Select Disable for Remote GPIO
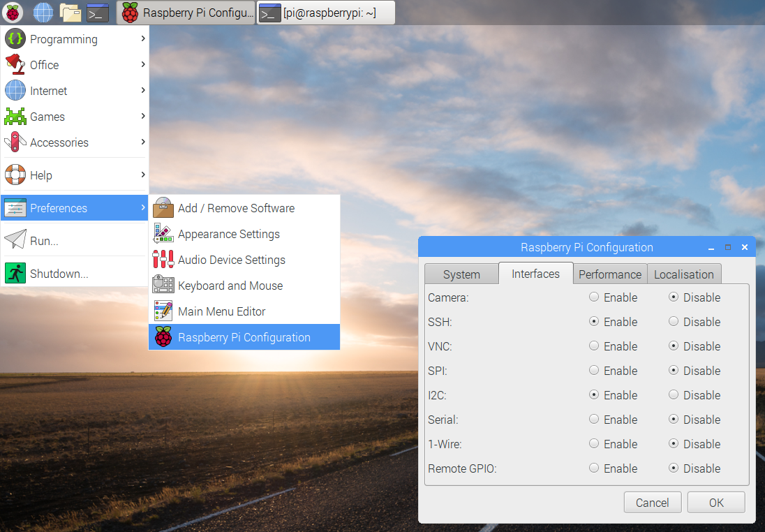This screenshot has height=532, width=765. [674, 468]
